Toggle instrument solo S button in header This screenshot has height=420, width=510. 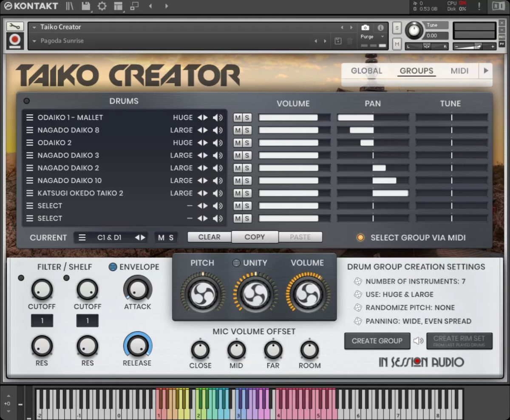[397, 28]
